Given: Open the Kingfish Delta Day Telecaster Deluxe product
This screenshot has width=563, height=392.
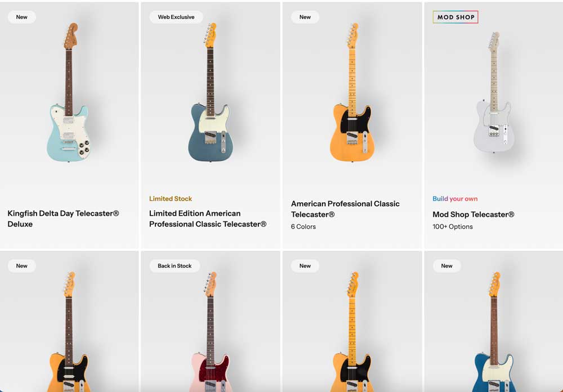Looking at the screenshot, I should (x=68, y=113).
